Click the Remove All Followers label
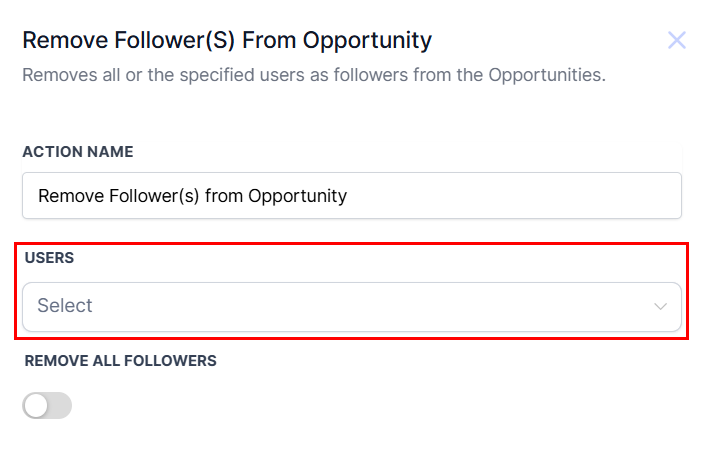The height and width of the screenshot is (450, 712). click(121, 361)
